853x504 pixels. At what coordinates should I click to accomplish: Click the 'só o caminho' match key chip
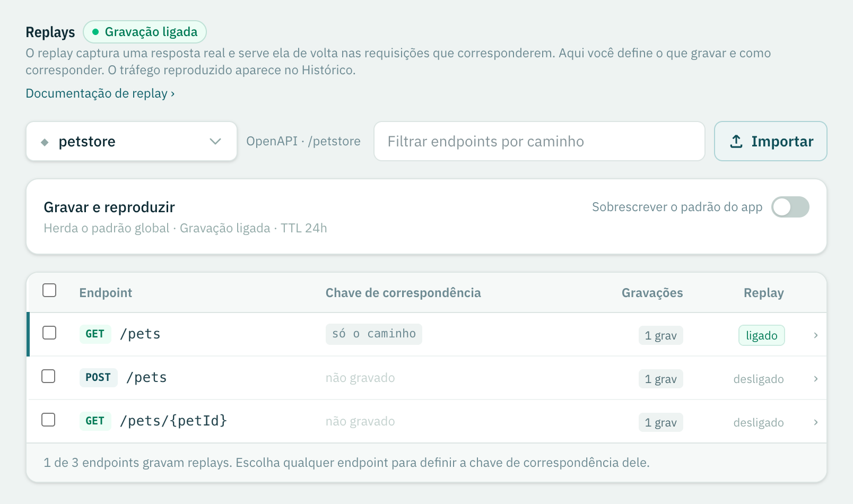point(374,334)
